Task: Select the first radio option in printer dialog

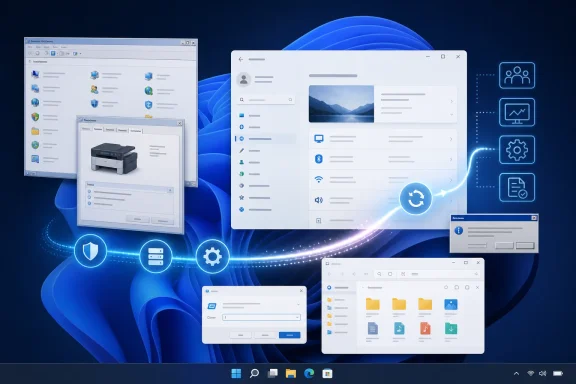Action: point(89,192)
